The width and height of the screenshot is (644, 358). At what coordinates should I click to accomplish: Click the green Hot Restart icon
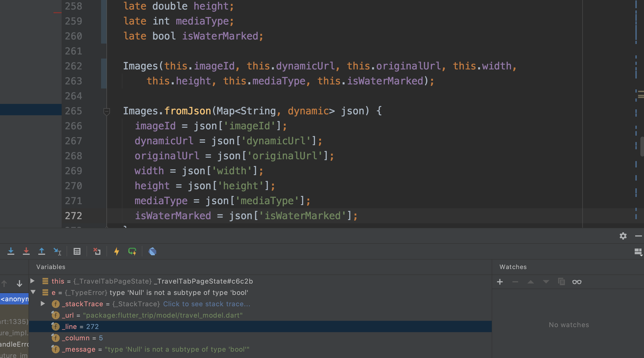click(x=132, y=251)
